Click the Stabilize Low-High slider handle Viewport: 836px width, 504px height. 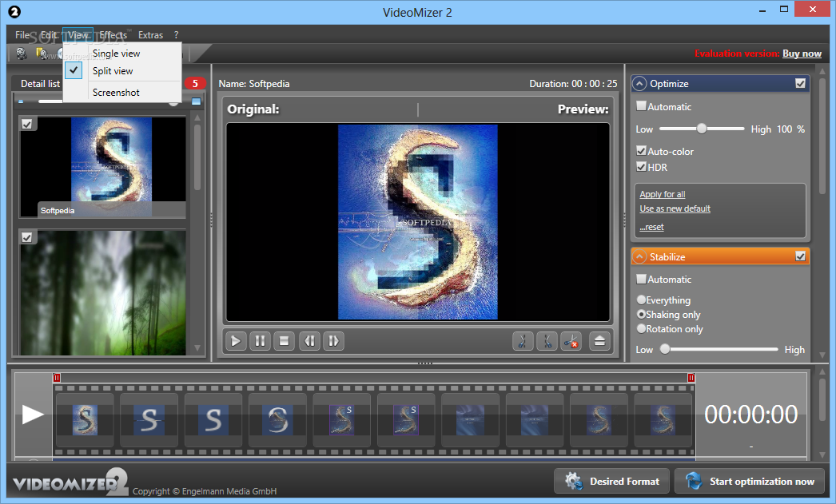pyautogui.click(x=665, y=349)
